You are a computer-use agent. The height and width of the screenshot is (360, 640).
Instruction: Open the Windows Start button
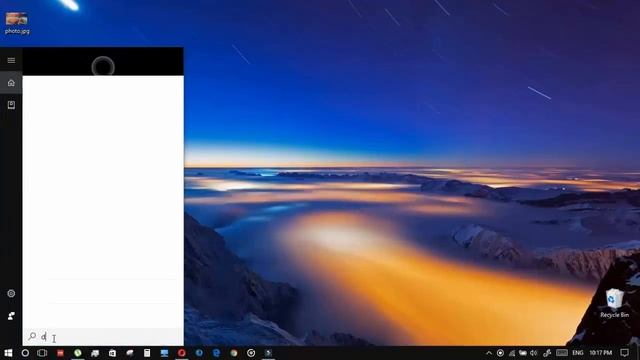point(8,353)
